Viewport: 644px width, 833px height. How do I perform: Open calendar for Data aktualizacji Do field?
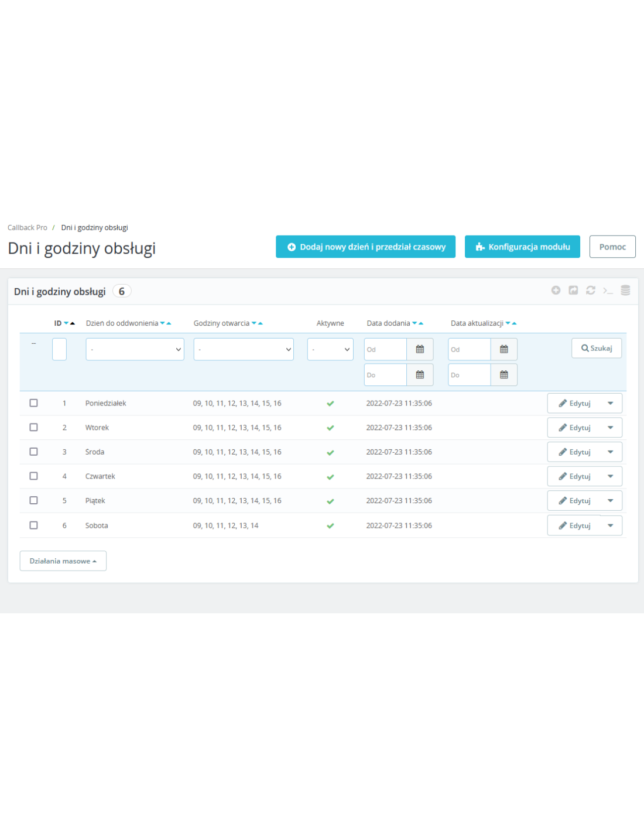[504, 375]
